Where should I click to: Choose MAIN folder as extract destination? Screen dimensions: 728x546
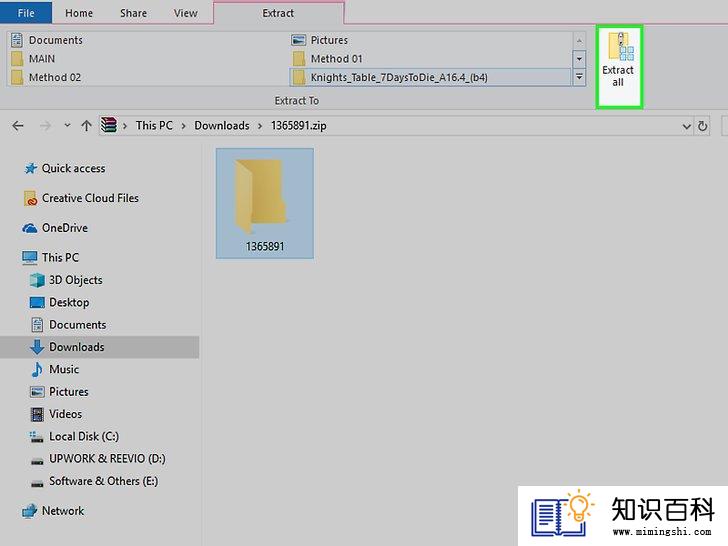click(33, 58)
